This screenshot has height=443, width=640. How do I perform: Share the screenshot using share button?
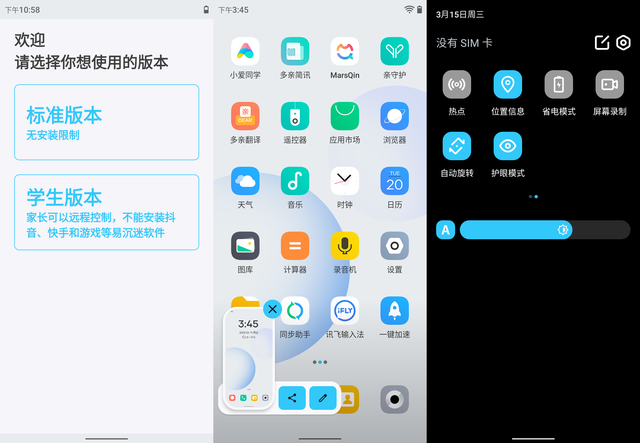pos(292,398)
